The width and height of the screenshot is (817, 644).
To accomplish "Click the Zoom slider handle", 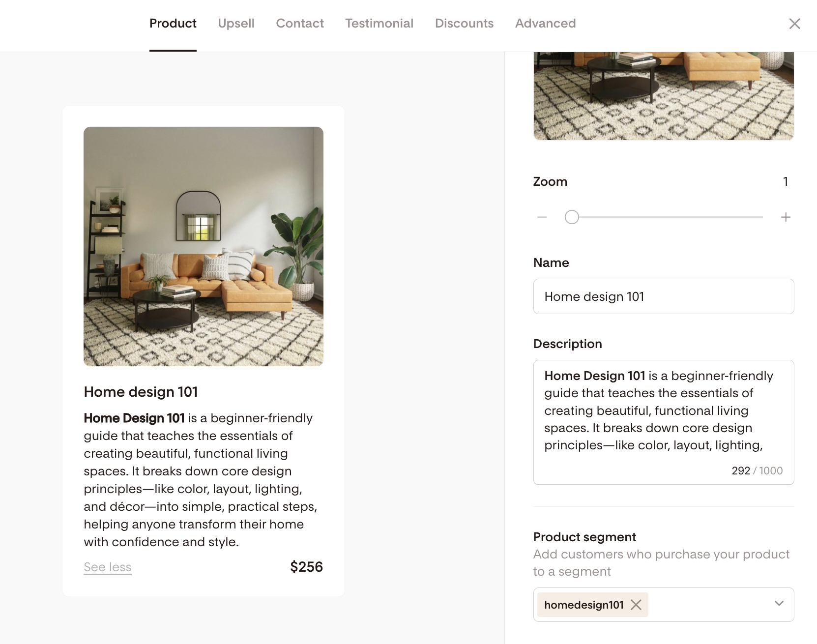I will pos(572,217).
